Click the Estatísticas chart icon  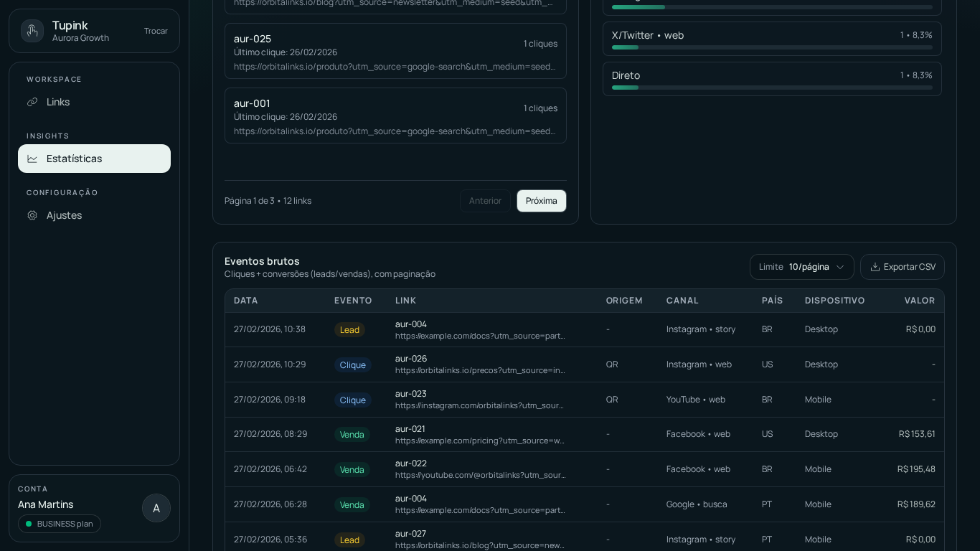tap(32, 159)
